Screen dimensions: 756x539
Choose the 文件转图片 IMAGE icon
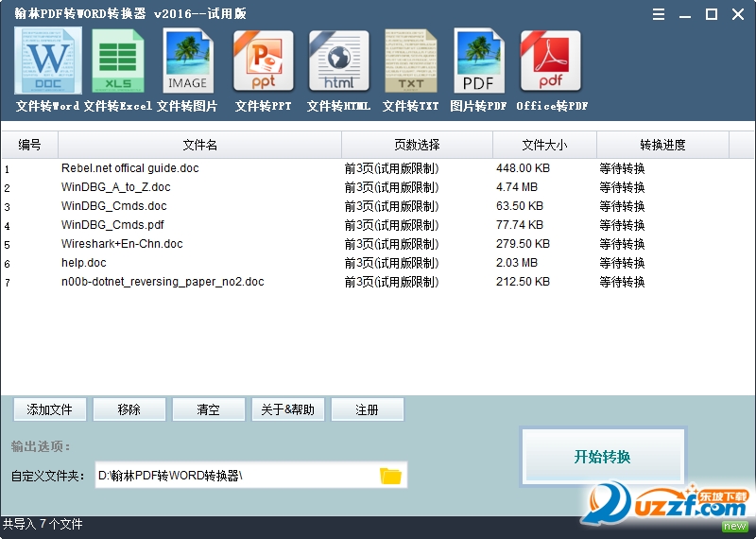[187, 61]
